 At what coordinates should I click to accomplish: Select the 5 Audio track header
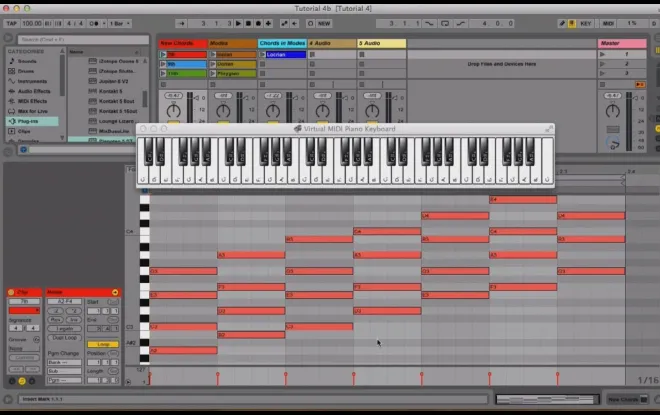click(381, 43)
